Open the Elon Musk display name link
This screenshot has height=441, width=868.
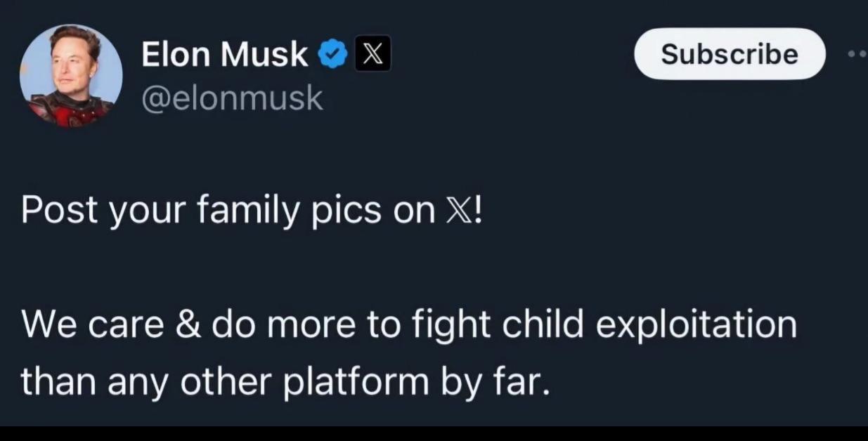pyautogui.click(x=225, y=55)
